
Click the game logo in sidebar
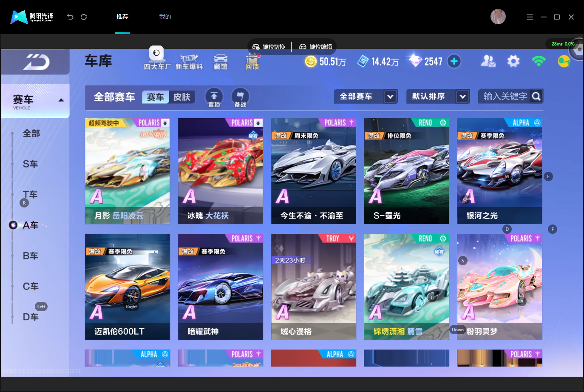point(36,62)
